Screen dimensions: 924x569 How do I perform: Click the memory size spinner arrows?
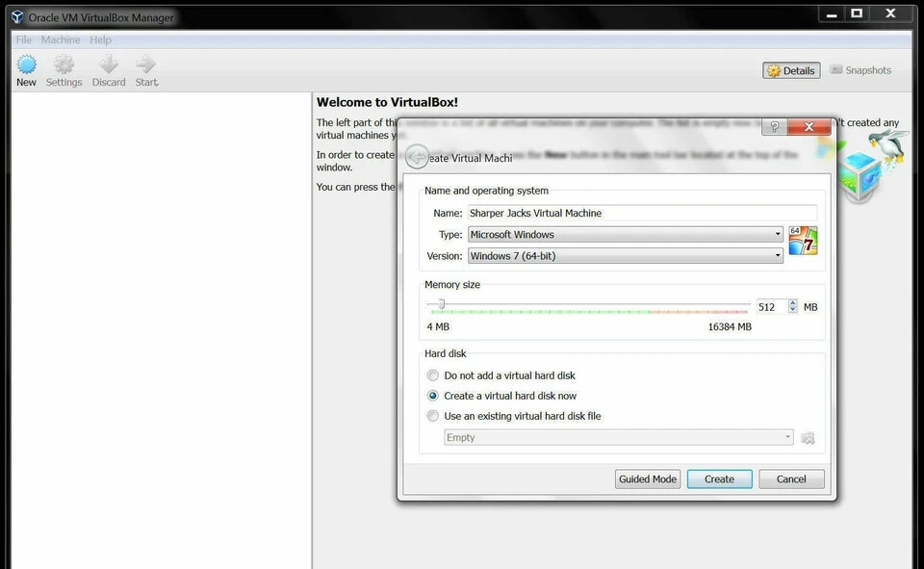coord(792,306)
